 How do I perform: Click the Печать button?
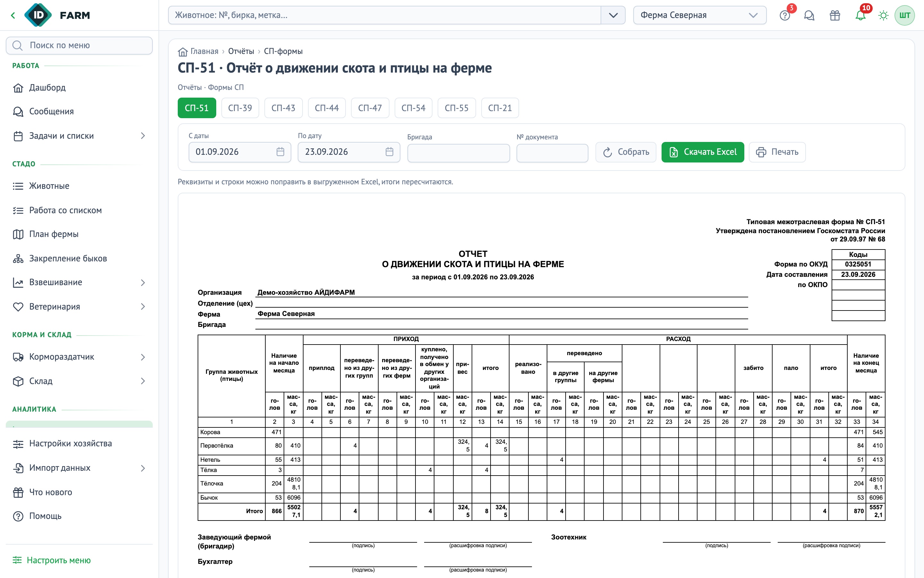pyautogui.click(x=777, y=152)
